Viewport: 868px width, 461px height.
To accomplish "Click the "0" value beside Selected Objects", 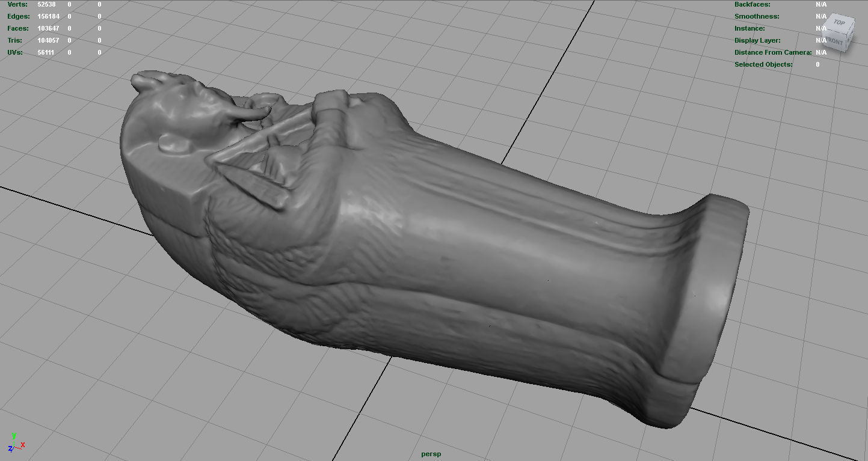I will pos(817,64).
